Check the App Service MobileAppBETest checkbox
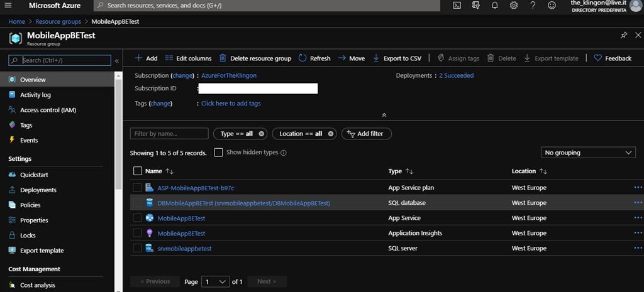Image resolution: width=644 pixels, height=292 pixels. click(137, 218)
